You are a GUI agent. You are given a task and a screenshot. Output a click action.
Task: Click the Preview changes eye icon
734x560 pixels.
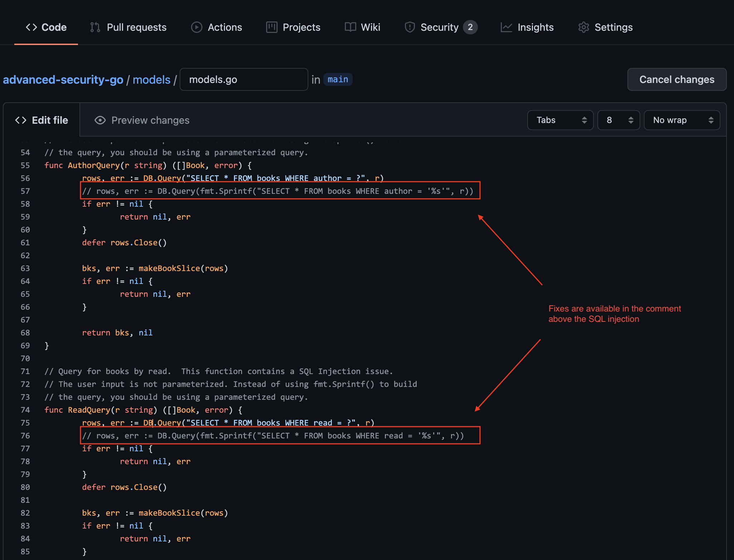tap(100, 120)
